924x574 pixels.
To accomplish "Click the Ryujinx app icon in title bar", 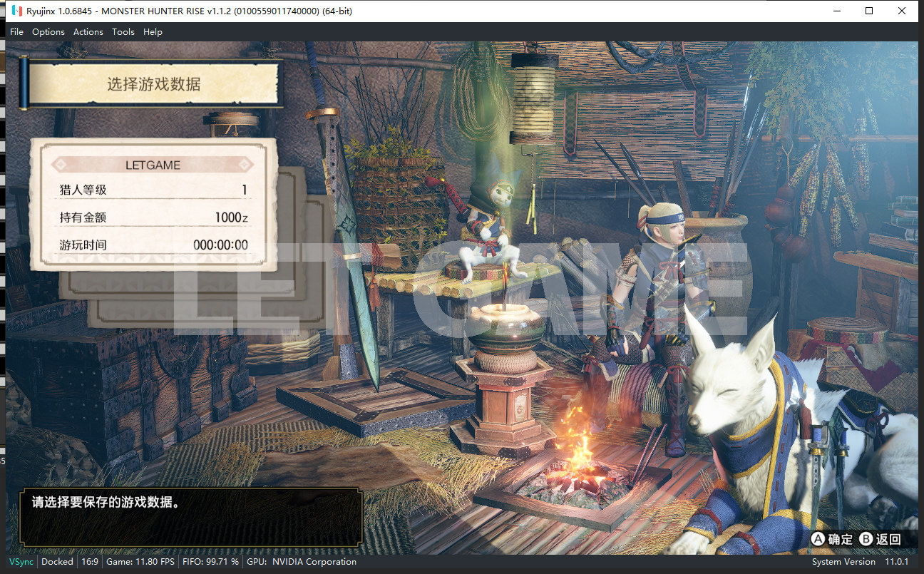I will (x=16, y=11).
